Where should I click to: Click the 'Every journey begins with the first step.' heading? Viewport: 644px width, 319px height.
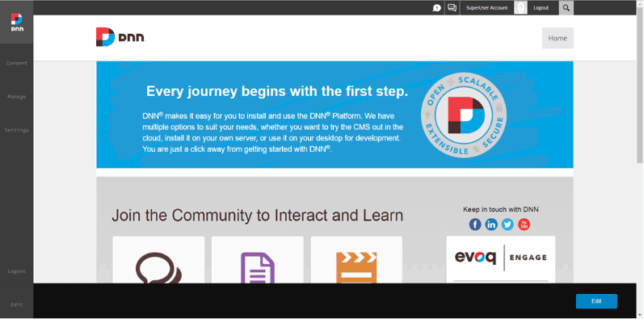277,91
